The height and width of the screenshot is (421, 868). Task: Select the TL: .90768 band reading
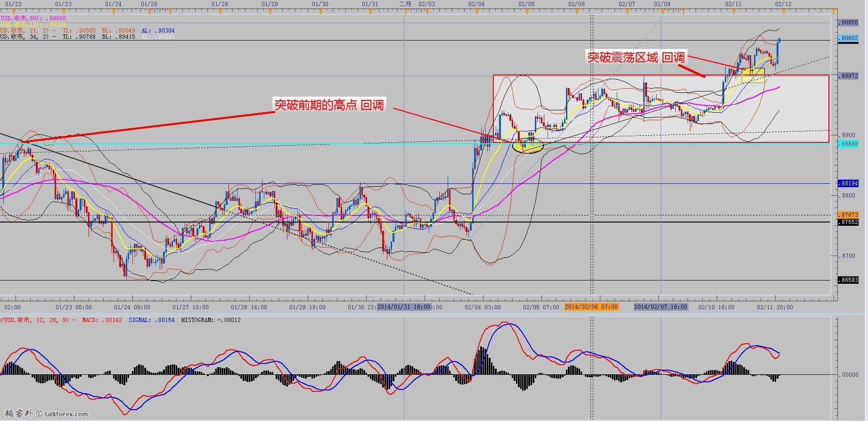pos(79,37)
